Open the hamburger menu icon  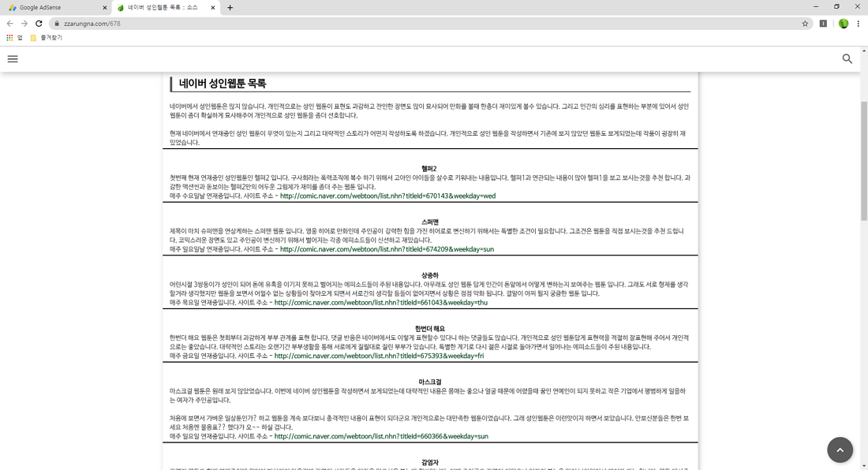(13, 59)
